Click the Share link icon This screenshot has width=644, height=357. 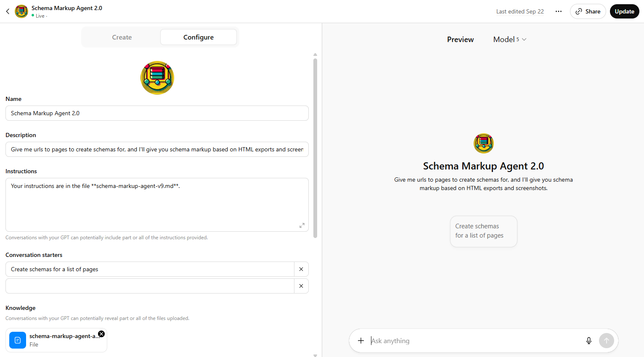(x=578, y=11)
